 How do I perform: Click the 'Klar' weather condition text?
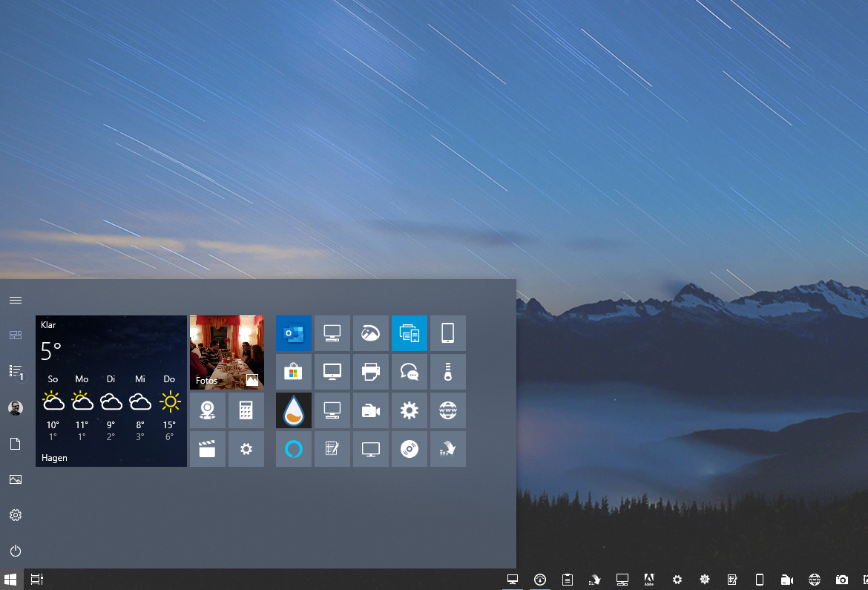pyautogui.click(x=48, y=325)
